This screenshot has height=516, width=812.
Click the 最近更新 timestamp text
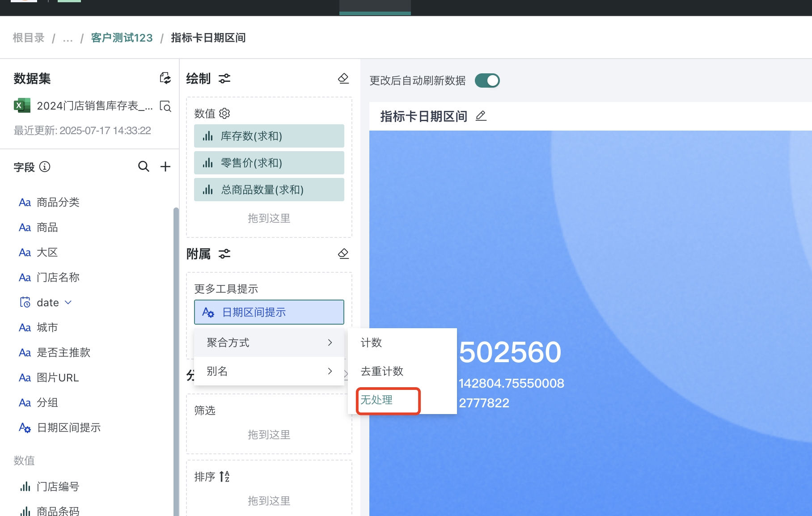coord(82,131)
